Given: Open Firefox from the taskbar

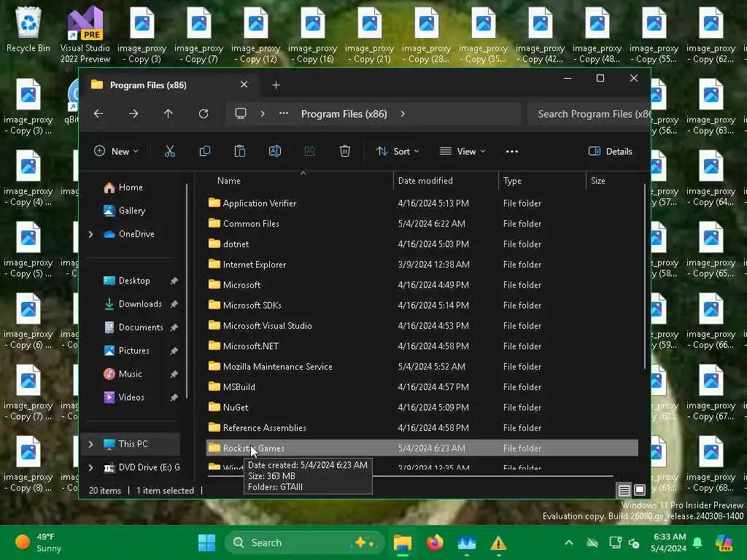Looking at the screenshot, I should click(x=435, y=542).
